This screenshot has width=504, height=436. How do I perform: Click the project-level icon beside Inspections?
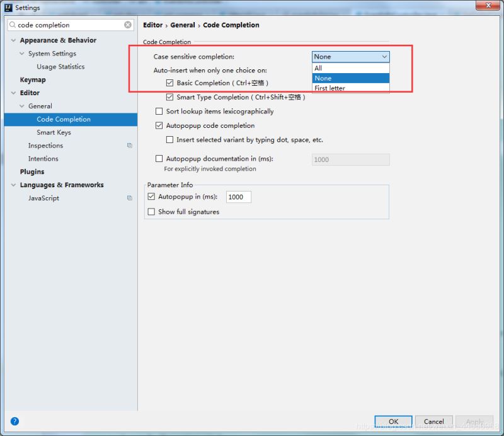[x=130, y=146]
